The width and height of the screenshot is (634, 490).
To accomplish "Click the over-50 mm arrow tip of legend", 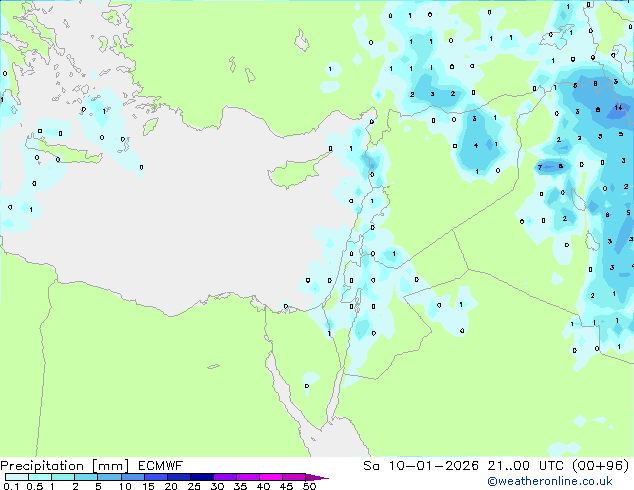I will pos(317,477).
